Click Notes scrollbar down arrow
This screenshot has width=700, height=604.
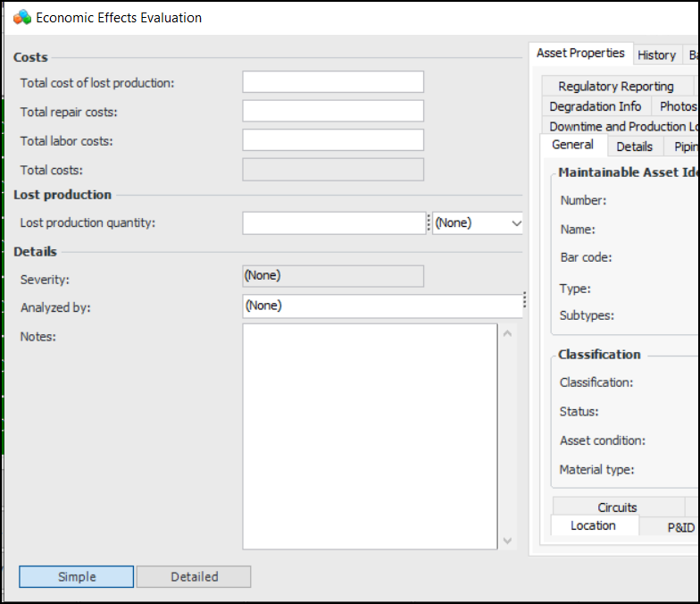tap(507, 541)
